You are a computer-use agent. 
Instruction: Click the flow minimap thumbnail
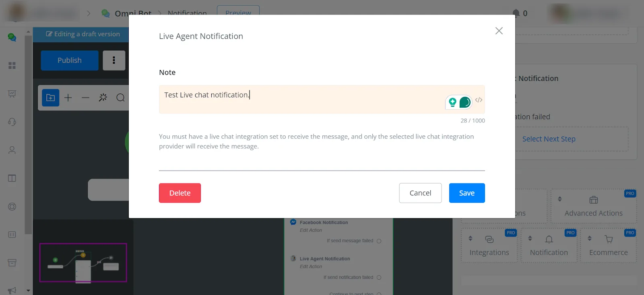click(x=83, y=262)
